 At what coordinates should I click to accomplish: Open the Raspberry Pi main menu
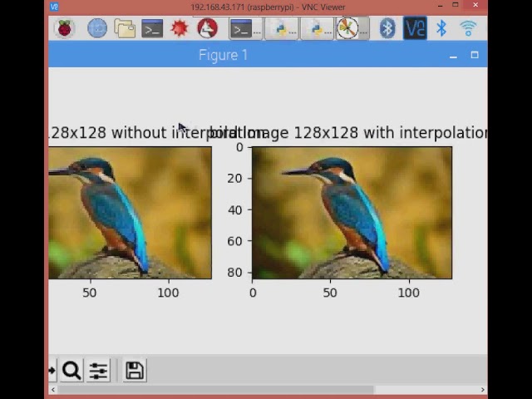coord(65,28)
